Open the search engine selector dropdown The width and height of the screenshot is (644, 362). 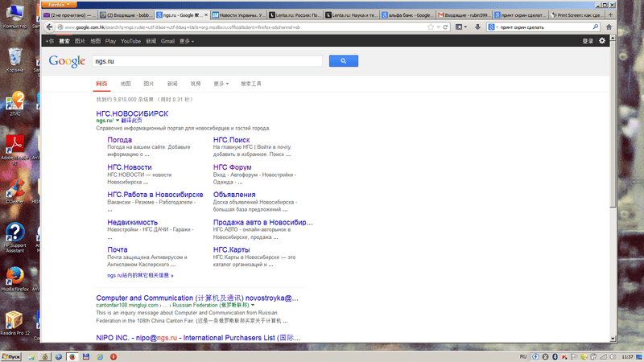tap(493, 27)
